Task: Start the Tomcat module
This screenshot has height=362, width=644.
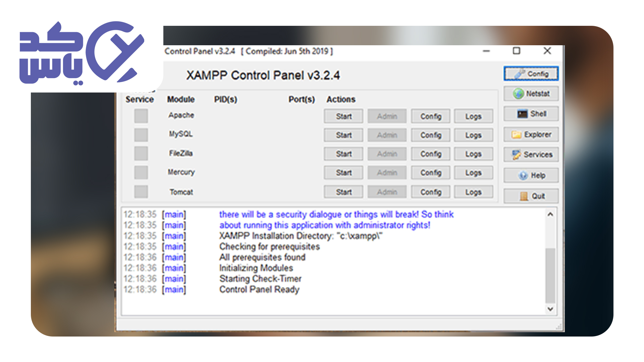Action: [x=343, y=192]
